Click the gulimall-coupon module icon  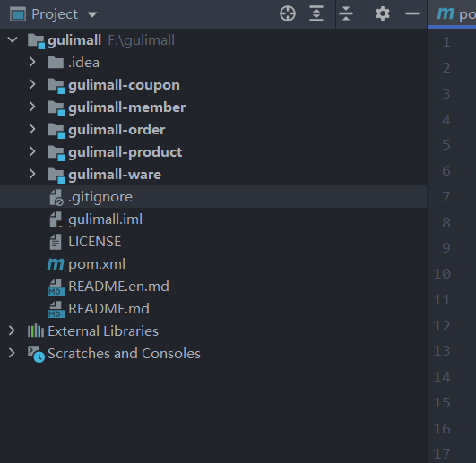(x=56, y=86)
